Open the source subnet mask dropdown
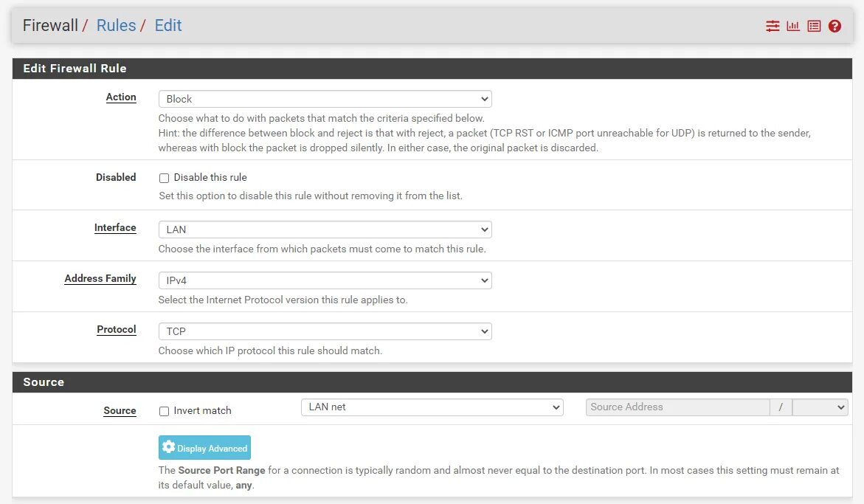Image resolution: width=864 pixels, height=504 pixels. point(820,407)
